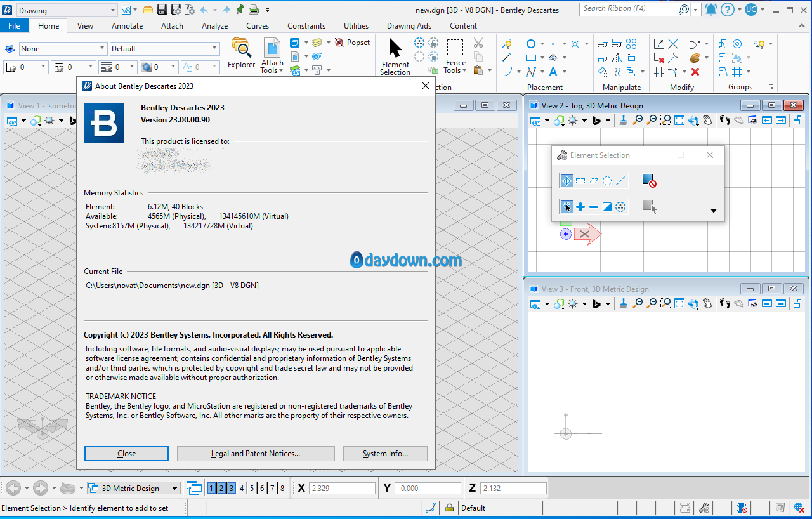The width and height of the screenshot is (812, 519).
Task: Click the Change Attributes paint palette icon
Action: (x=695, y=58)
